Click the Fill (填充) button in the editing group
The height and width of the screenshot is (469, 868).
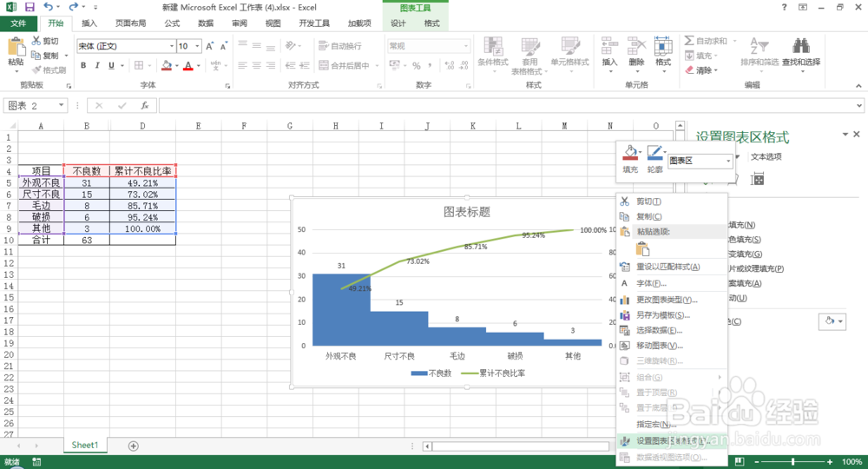click(x=701, y=56)
